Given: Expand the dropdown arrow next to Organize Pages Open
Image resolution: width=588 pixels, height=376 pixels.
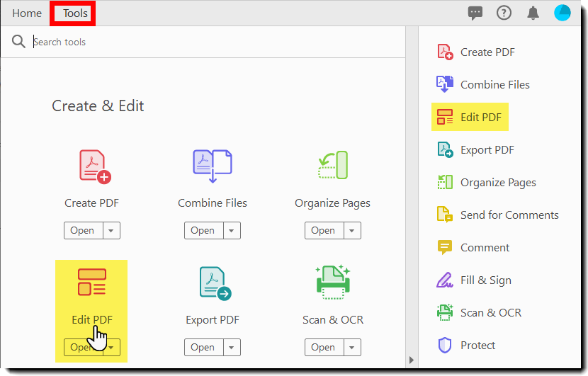Looking at the screenshot, I should (352, 231).
